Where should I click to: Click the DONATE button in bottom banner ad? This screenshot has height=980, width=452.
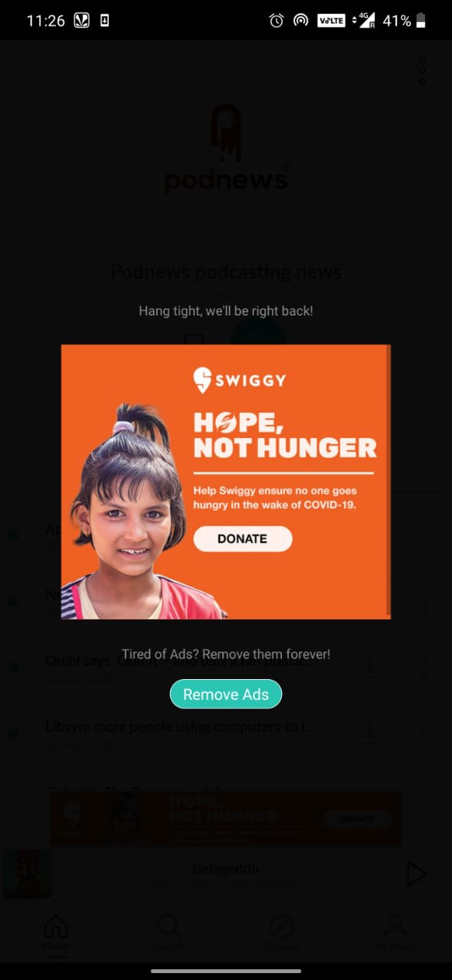pyautogui.click(x=356, y=818)
